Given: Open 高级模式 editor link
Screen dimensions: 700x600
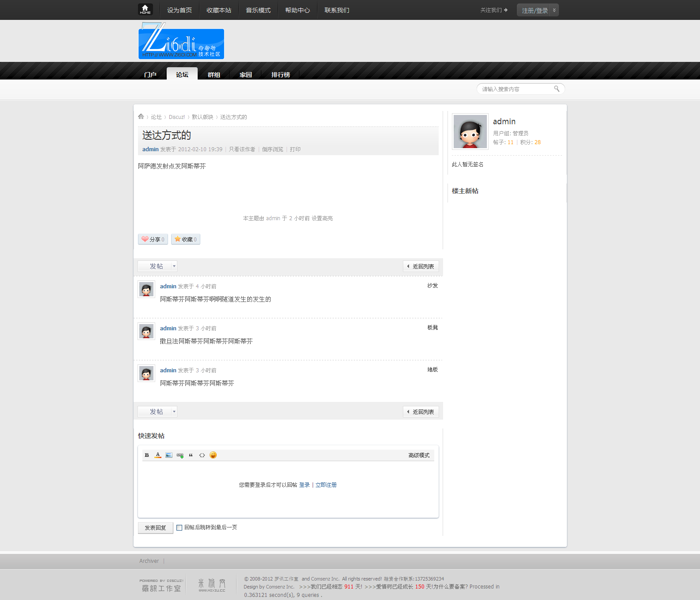Looking at the screenshot, I should coord(419,455).
